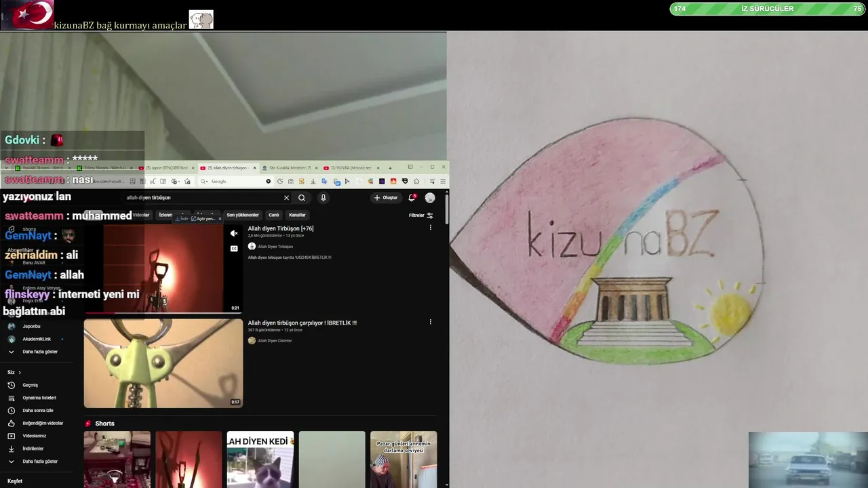The width and height of the screenshot is (868, 488).
Task: Open options menu for tirbüşon çarpılıyor video
Action: 430,322
